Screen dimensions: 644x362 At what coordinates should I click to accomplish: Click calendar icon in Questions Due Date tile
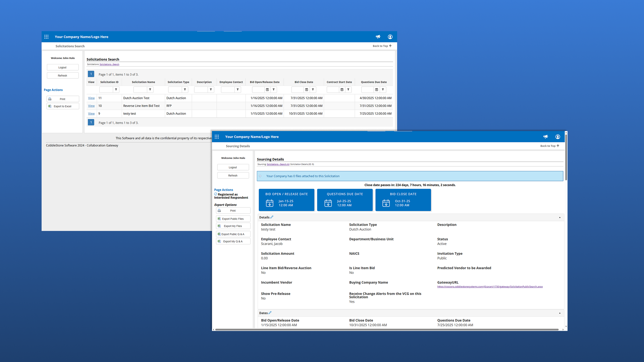[328, 203]
